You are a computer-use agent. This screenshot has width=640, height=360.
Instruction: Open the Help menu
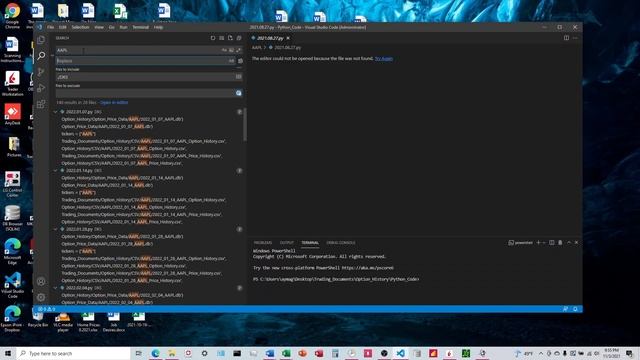(x=158, y=27)
